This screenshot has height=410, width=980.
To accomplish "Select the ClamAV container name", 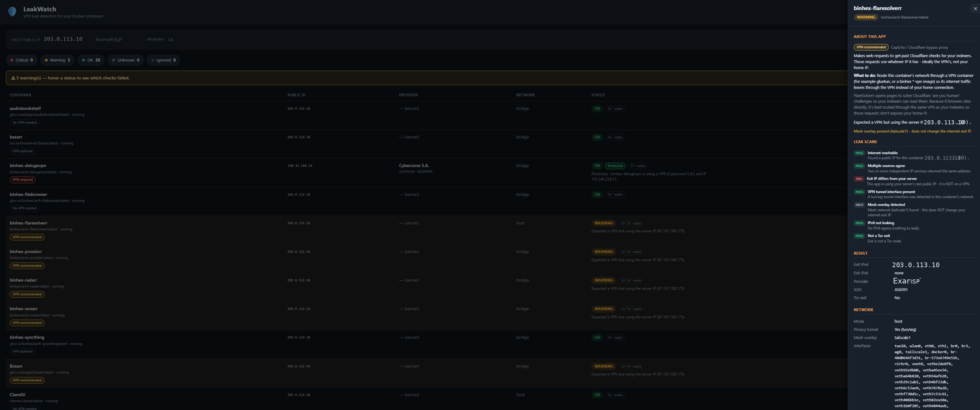I will coord(18,395).
